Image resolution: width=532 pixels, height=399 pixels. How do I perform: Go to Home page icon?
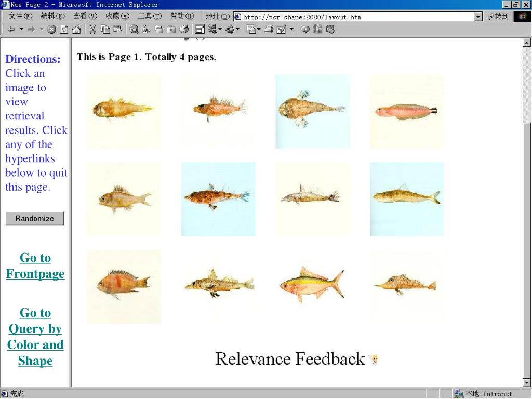(x=76, y=30)
